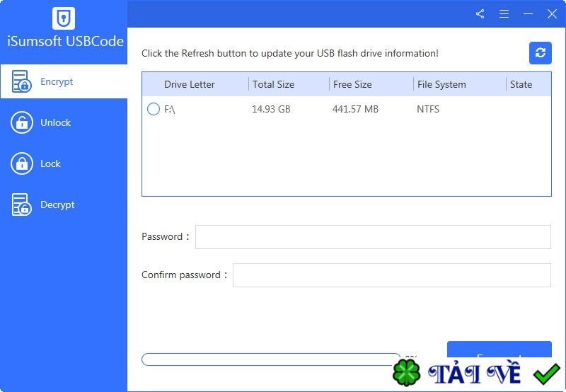Click the State column header
Viewport: 566px width, 392px height.
[521, 84]
